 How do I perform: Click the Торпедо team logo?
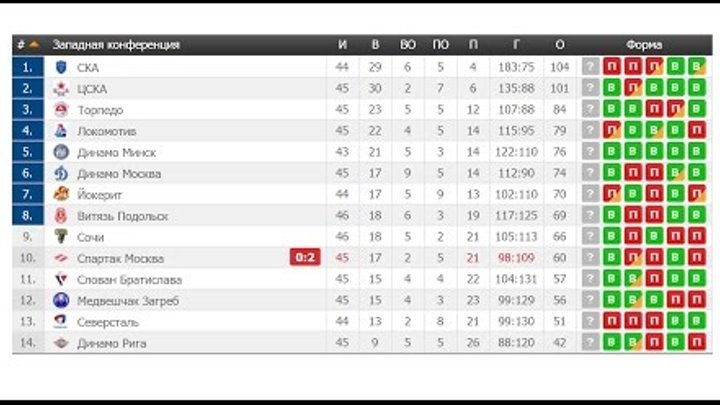62,110
